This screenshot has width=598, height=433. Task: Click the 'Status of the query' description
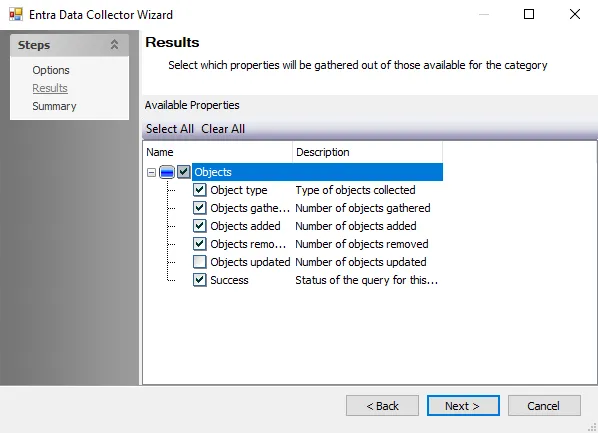367,280
